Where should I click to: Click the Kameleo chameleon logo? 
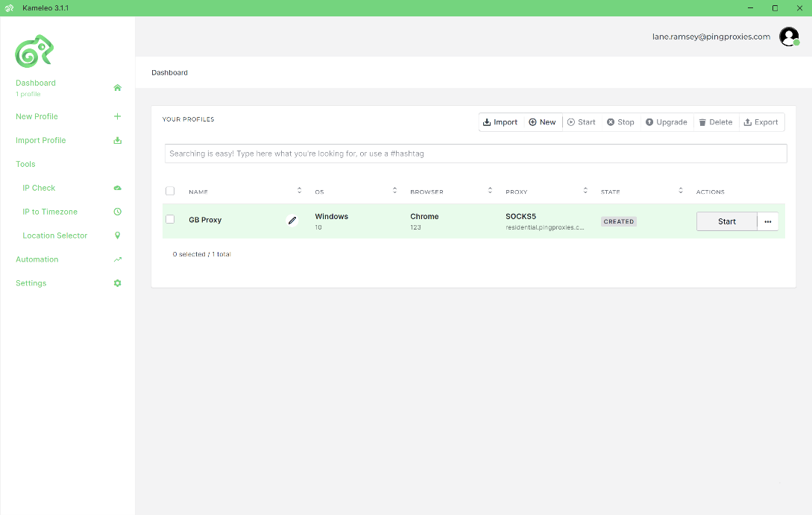tap(34, 51)
